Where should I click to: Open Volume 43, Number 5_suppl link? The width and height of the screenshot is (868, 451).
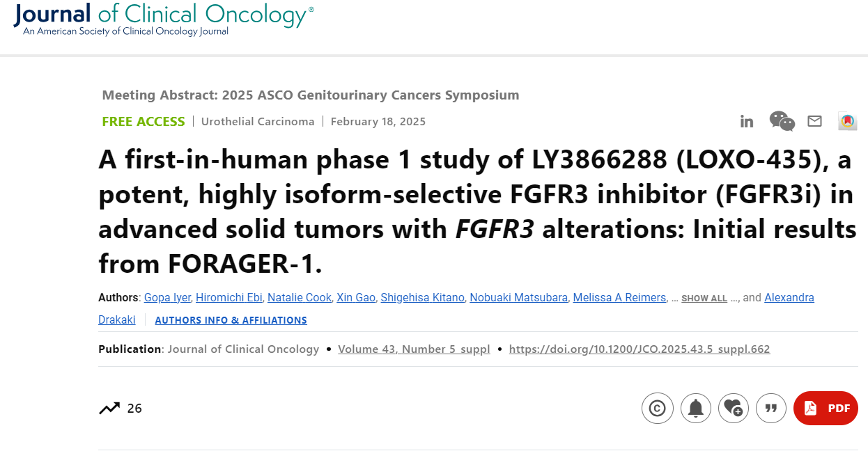coord(414,349)
